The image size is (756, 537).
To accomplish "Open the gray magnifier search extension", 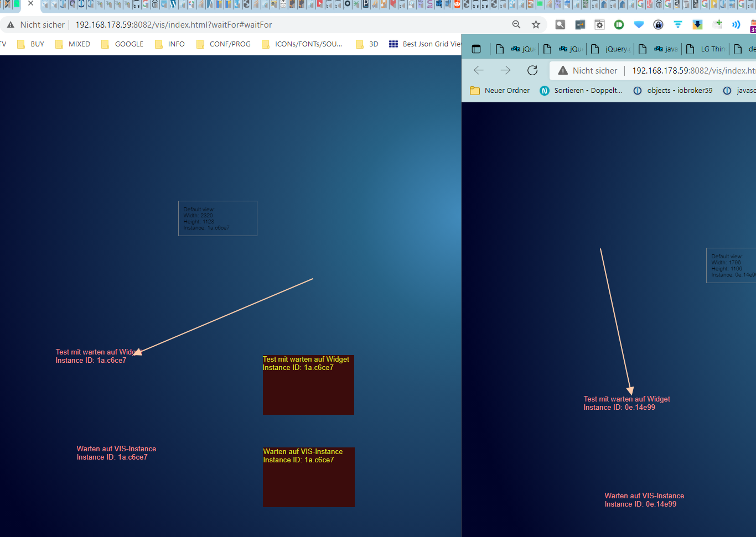I will click(560, 24).
